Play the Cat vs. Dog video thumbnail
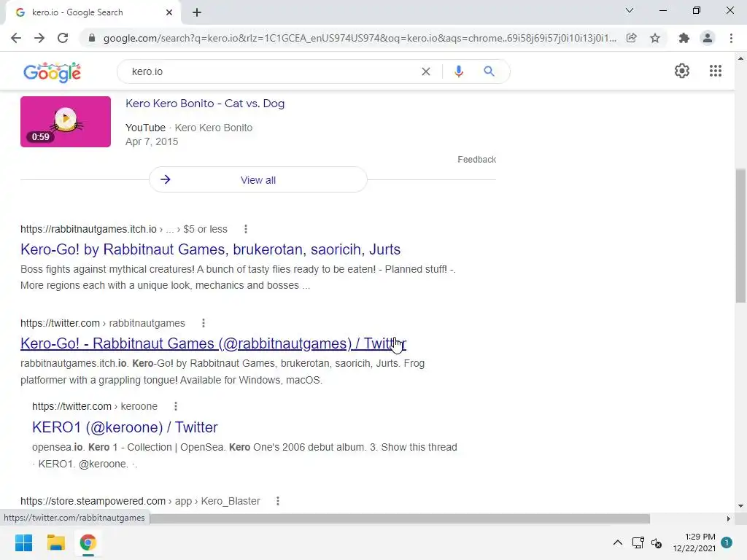The image size is (747, 560). pos(66,122)
